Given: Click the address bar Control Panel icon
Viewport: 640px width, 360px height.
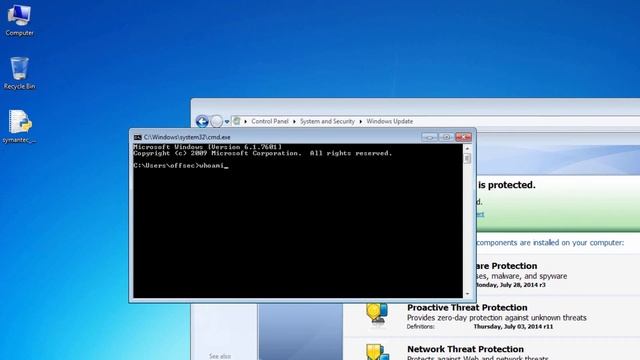Looking at the screenshot, I should click(236, 121).
